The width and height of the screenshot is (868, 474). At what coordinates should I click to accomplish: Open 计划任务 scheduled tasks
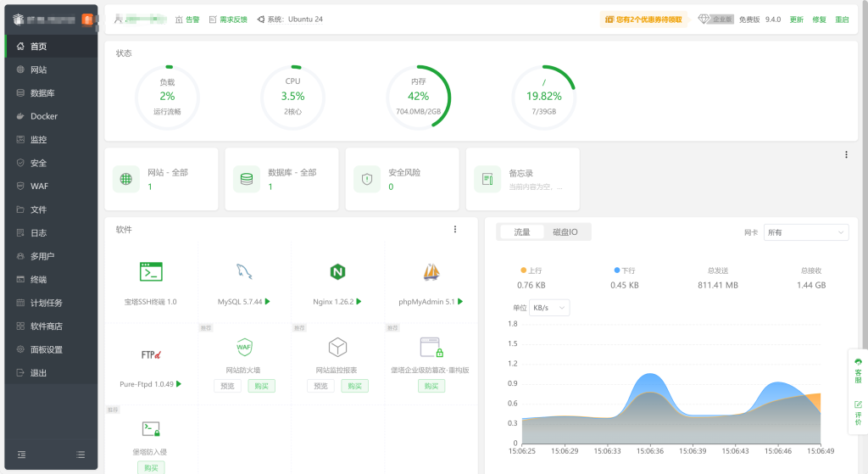[x=51, y=303]
